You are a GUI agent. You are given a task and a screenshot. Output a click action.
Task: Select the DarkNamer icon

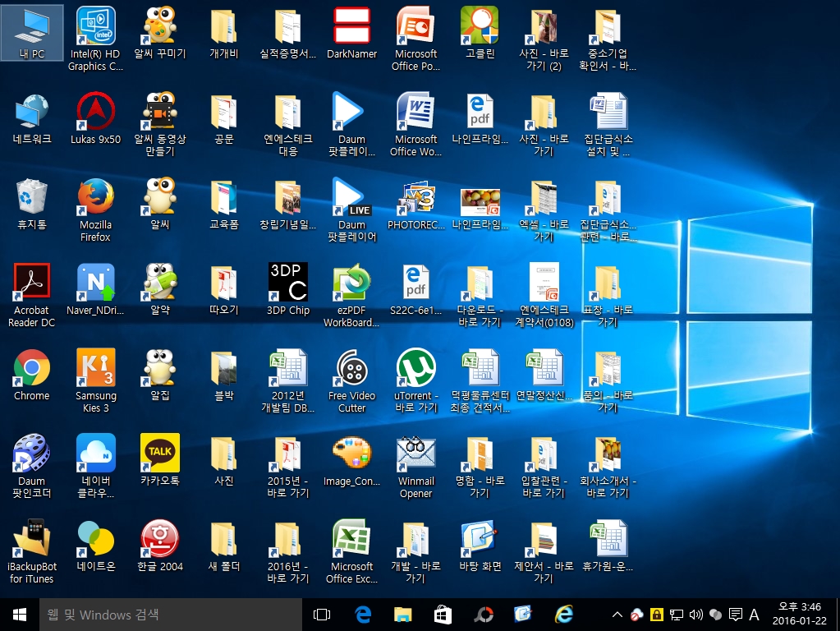351,33
